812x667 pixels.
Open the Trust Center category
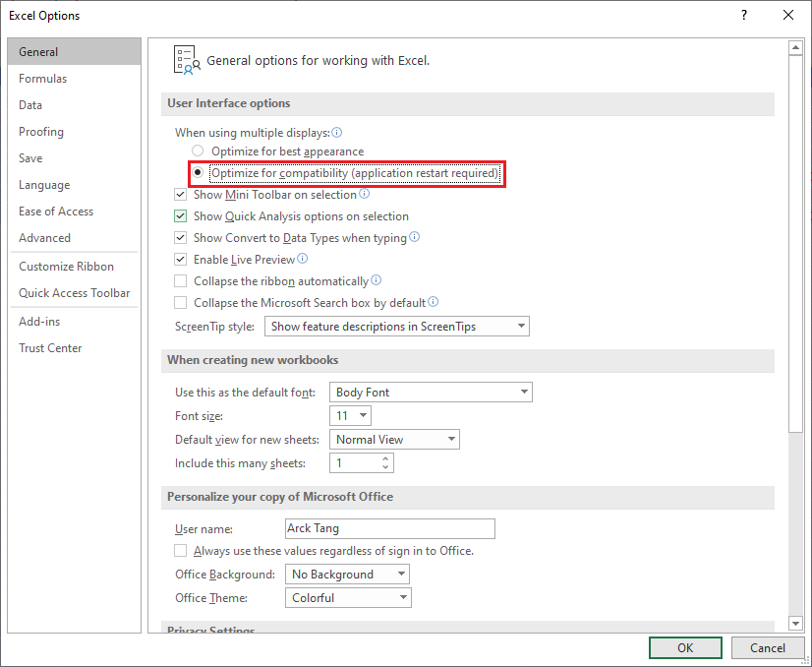click(x=74, y=347)
